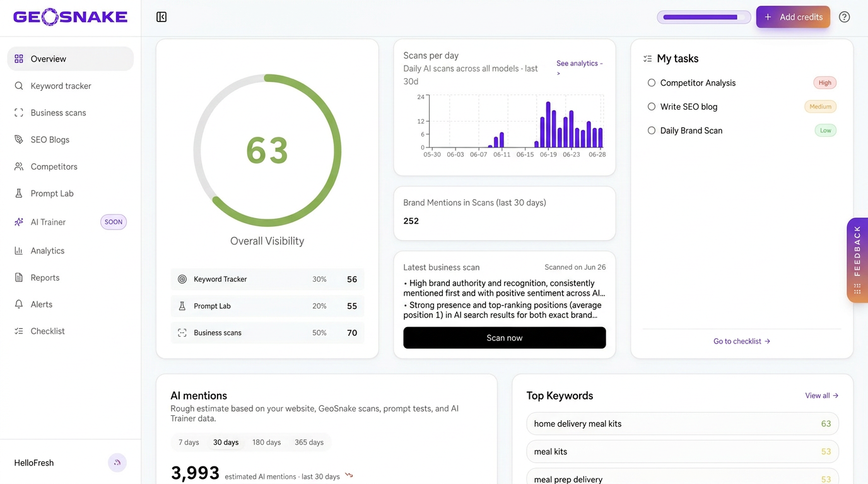868x484 pixels.
Task: Collapse the sidebar with the panel icon
Action: [x=161, y=17]
